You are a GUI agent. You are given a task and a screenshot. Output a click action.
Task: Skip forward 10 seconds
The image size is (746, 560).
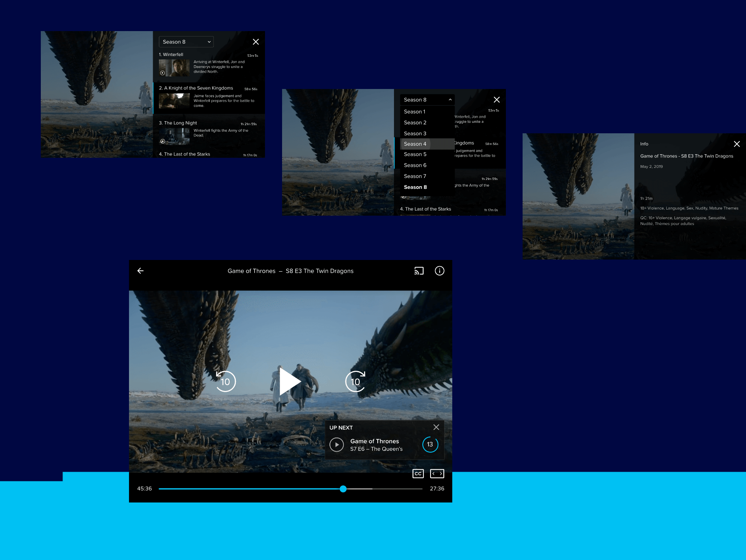point(356,381)
